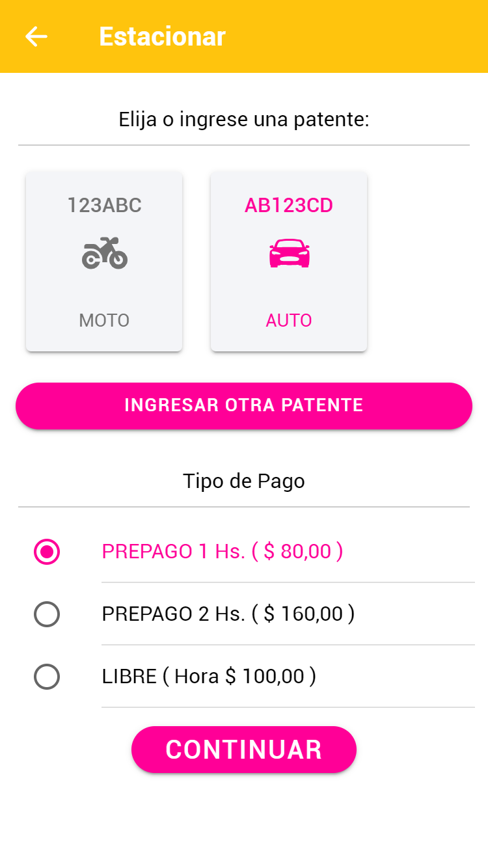Screen dimensions: 488x868
Task: Click the motorcycle icon
Action: [x=104, y=253]
